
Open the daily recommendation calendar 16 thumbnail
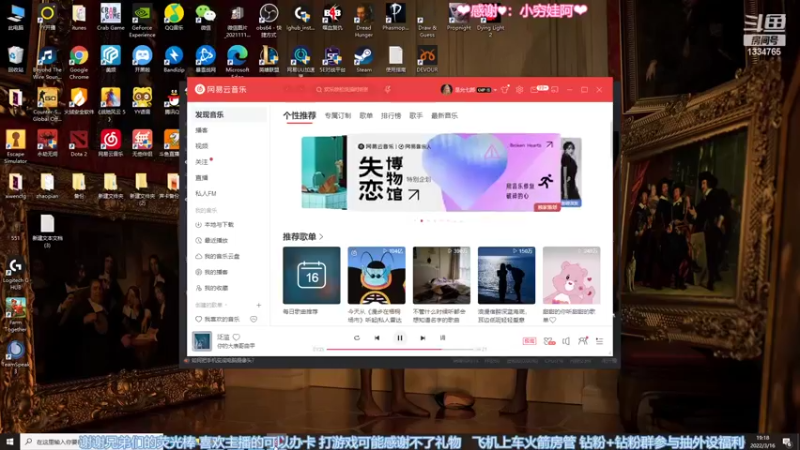tap(311, 276)
